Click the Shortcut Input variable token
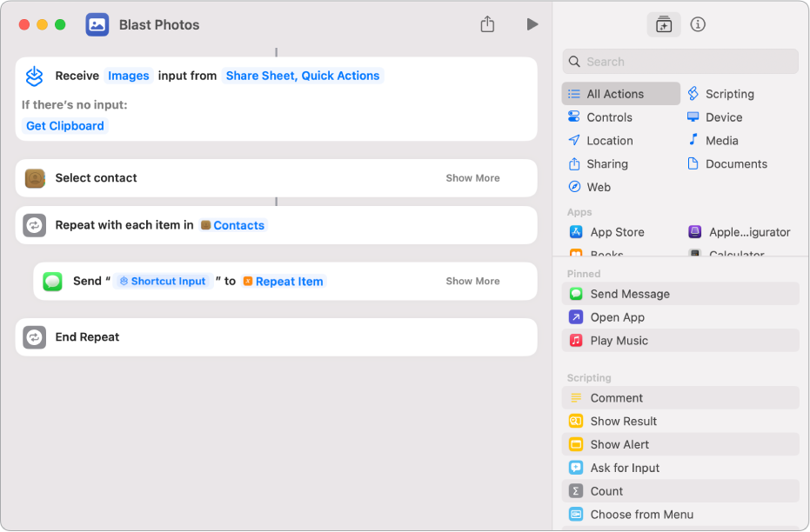810x532 pixels. point(164,282)
